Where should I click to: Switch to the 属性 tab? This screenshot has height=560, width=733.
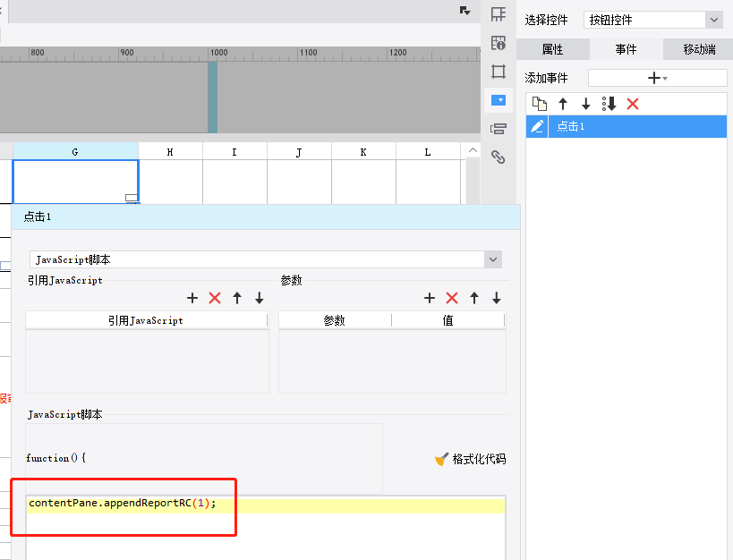click(x=552, y=49)
